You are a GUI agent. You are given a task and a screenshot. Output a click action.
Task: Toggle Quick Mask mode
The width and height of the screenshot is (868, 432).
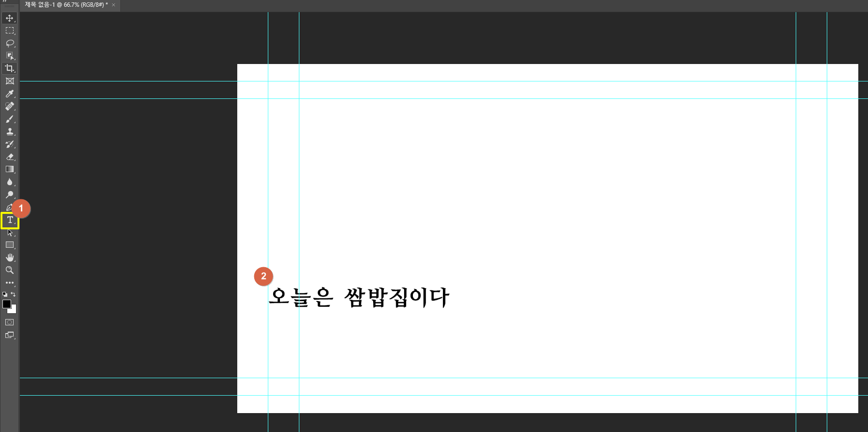tap(10, 322)
